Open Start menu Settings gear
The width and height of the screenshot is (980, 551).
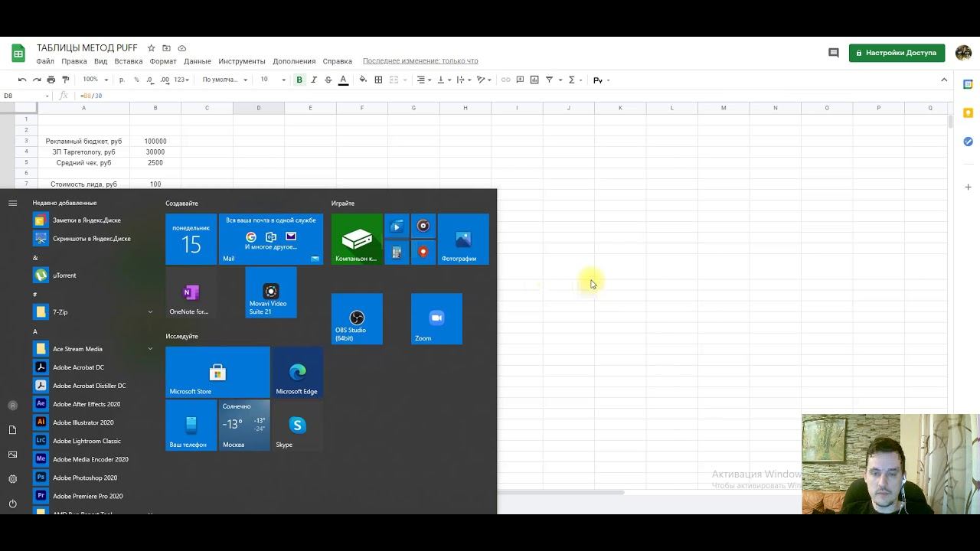[12, 479]
